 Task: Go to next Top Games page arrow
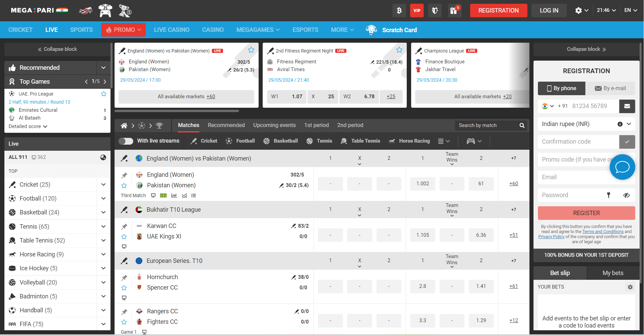click(105, 82)
